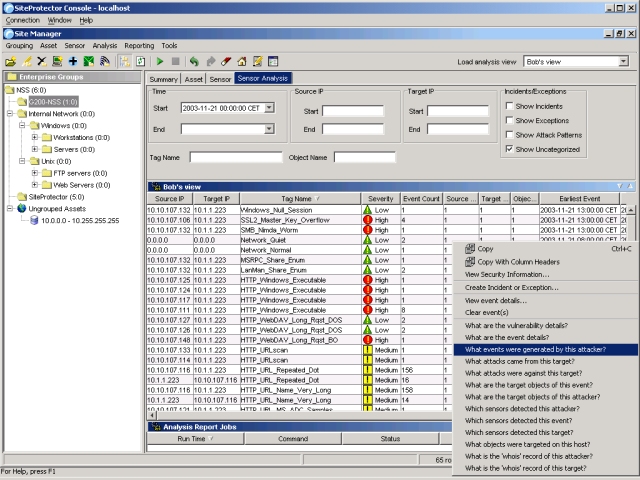Click the notepad with pencil icon

click(x=258, y=62)
